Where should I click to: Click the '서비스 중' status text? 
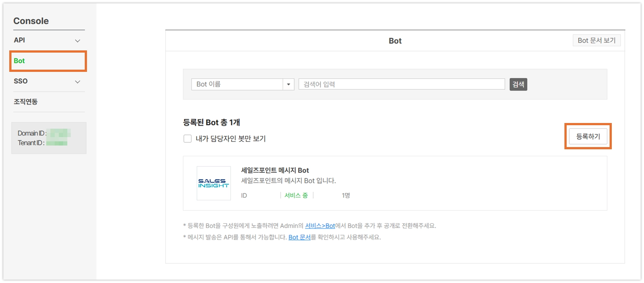296,195
